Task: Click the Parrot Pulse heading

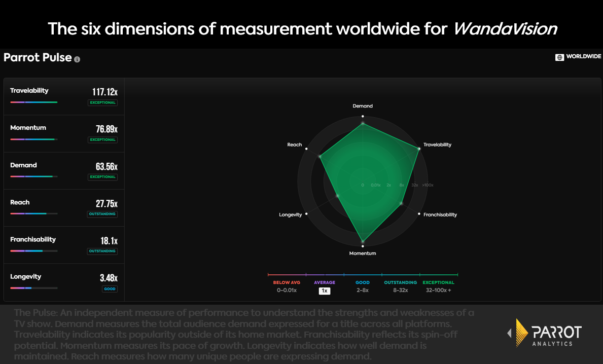Action: [38, 58]
